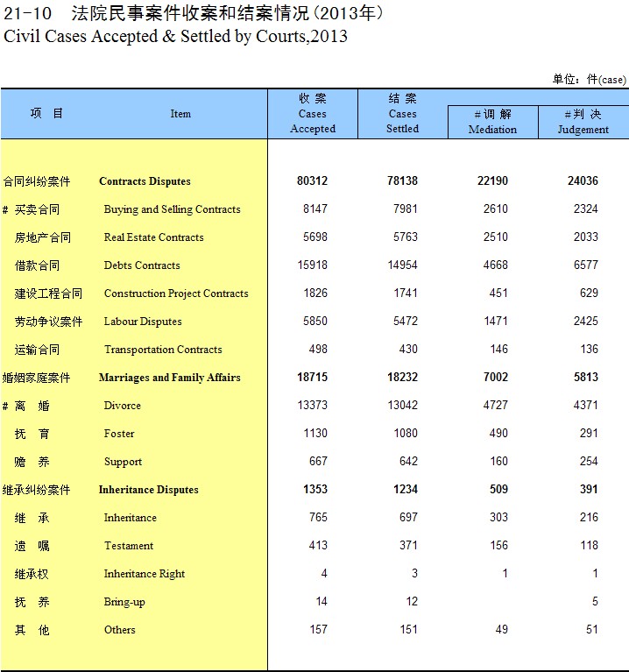Click value 1826 for Construction Project

coord(315,294)
